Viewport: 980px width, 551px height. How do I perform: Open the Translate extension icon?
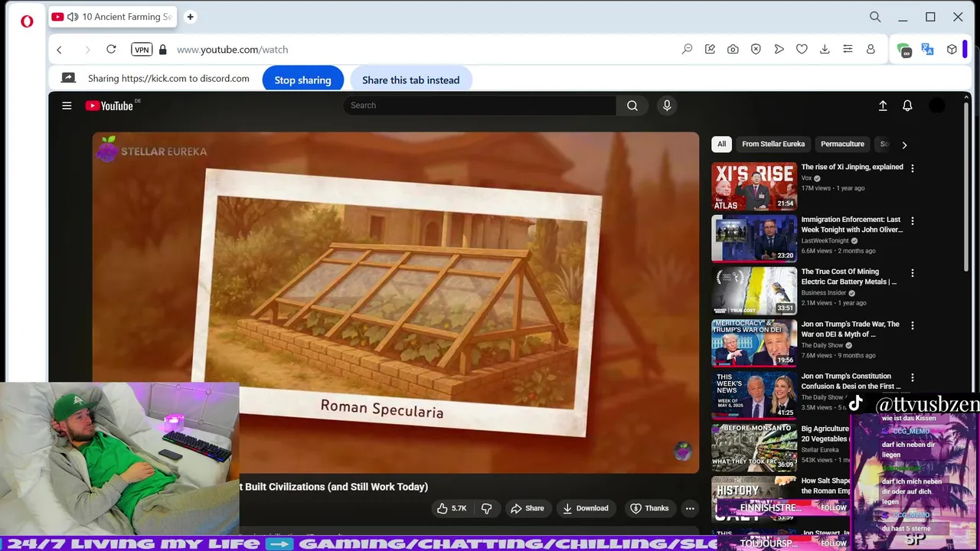(x=928, y=49)
